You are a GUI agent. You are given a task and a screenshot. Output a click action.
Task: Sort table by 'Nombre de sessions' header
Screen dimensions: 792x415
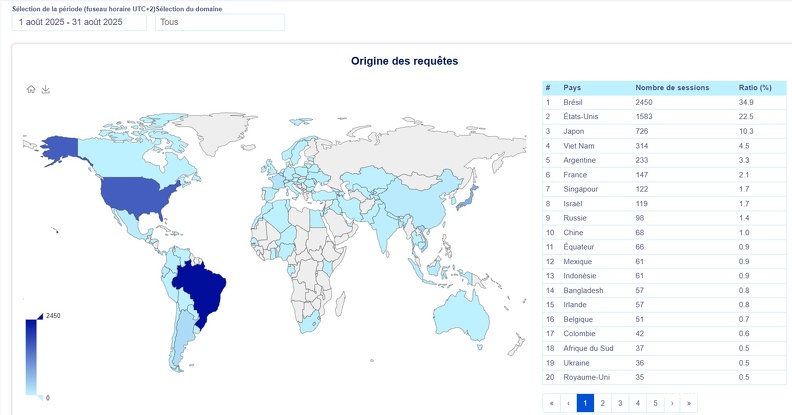(x=672, y=88)
